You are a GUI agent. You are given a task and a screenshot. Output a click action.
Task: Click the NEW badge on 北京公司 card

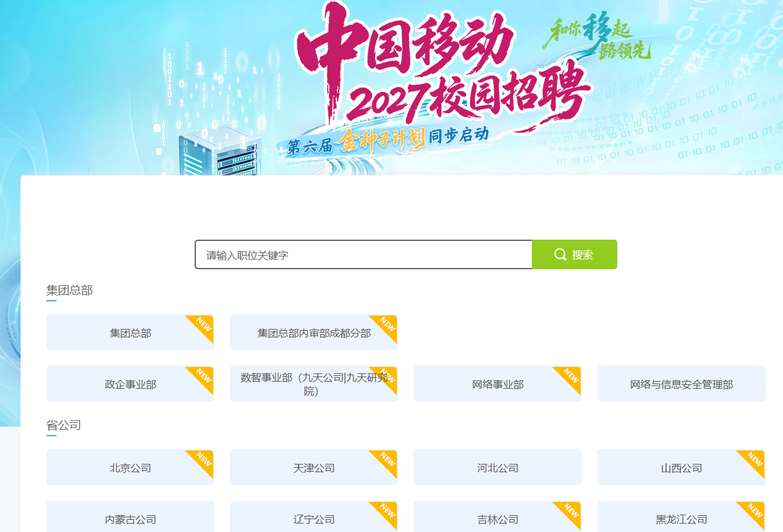point(203,460)
